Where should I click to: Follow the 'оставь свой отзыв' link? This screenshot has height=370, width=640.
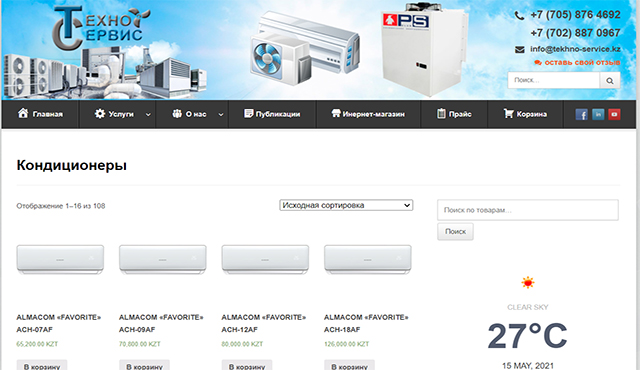point(577,62)
